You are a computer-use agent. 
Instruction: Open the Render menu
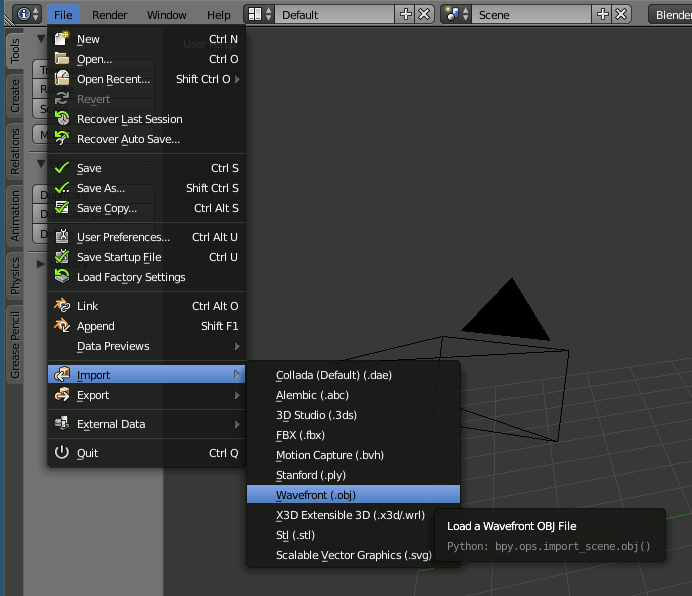point(109,15)
